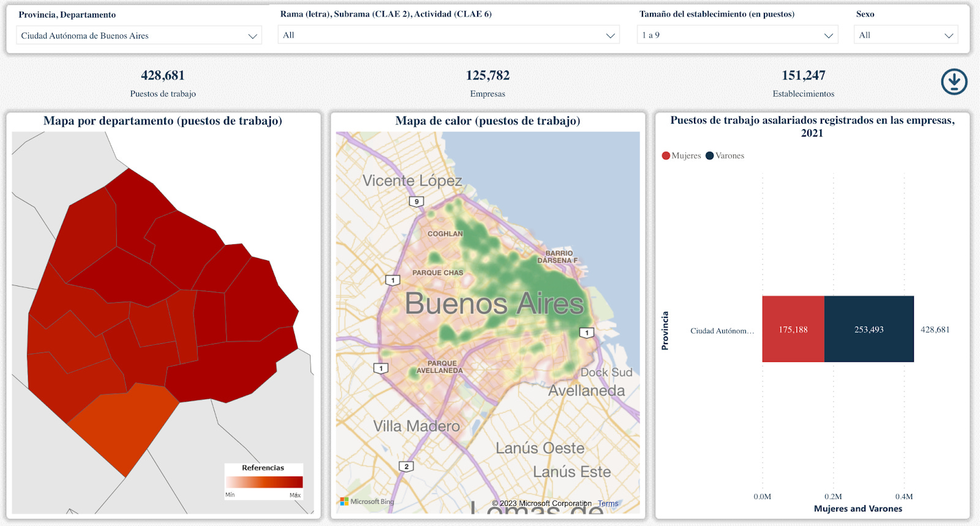Open the Provincia, Departamento dropdown

point(139,36)
